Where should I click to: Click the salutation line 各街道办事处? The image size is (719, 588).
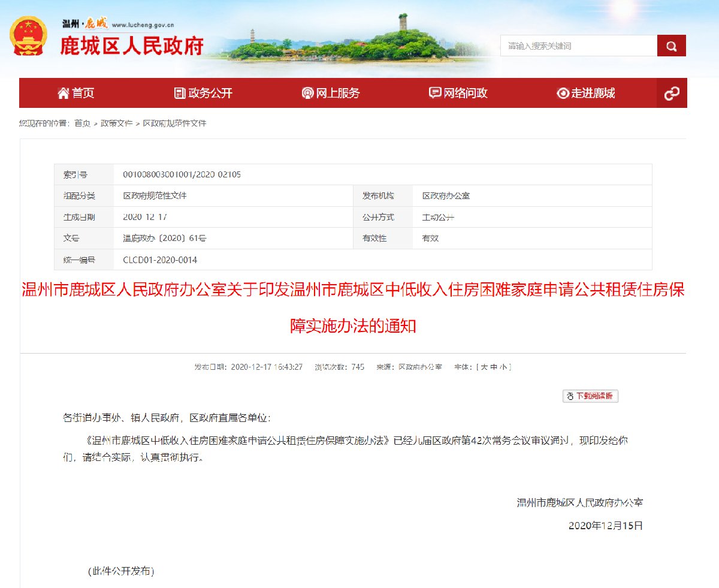167,417
